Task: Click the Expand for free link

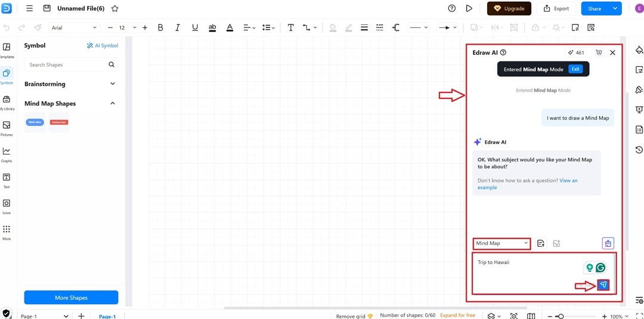Action: [x=457, y=315]
